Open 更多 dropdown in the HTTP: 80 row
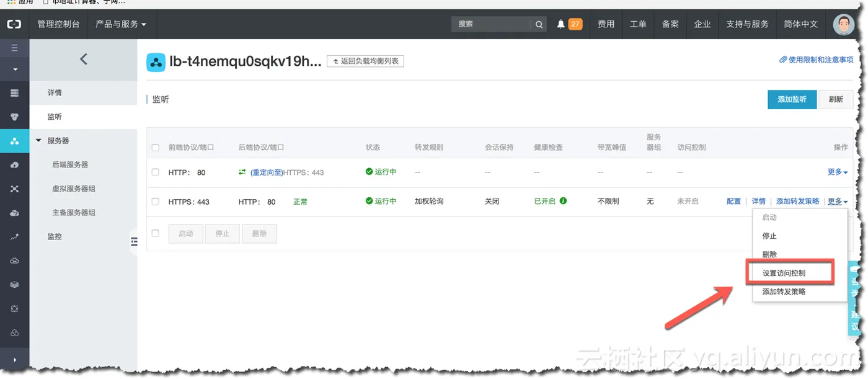This screenshot has width=868, height=379. click(838, 172)
